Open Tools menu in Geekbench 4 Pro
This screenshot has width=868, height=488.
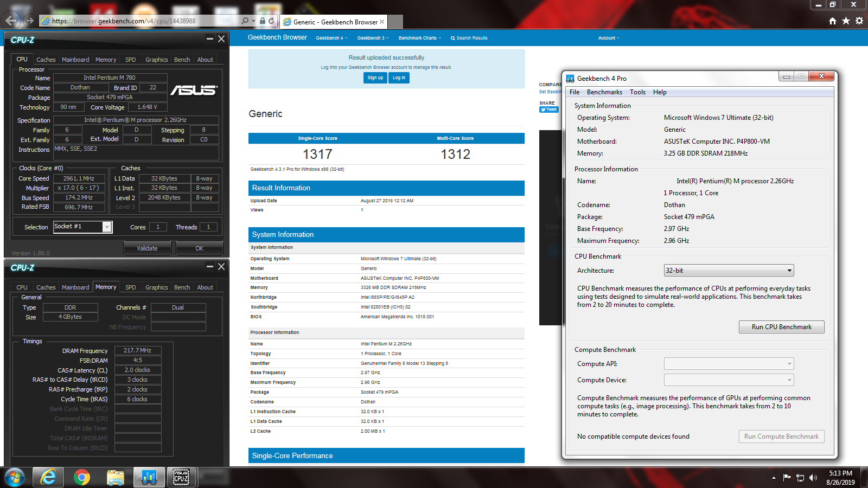point(637,92)
